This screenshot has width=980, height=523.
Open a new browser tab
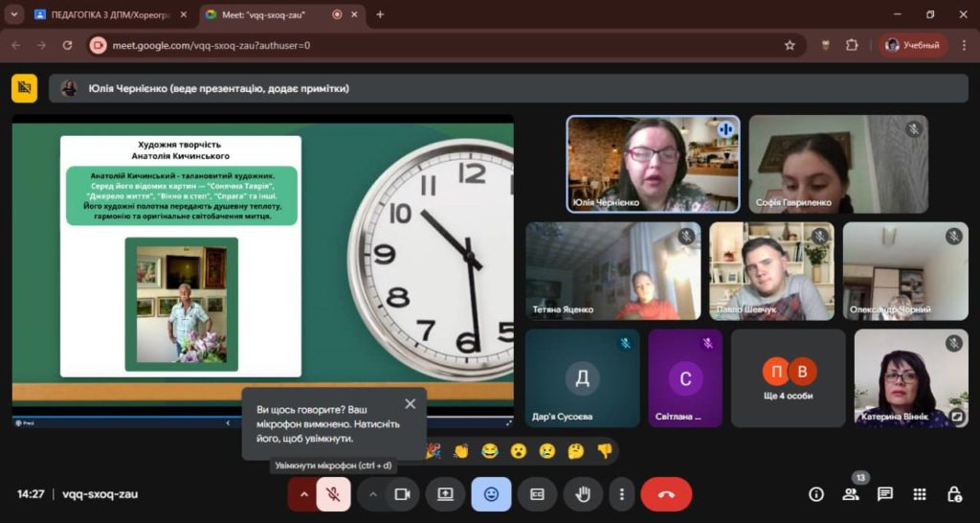point(380,14)
